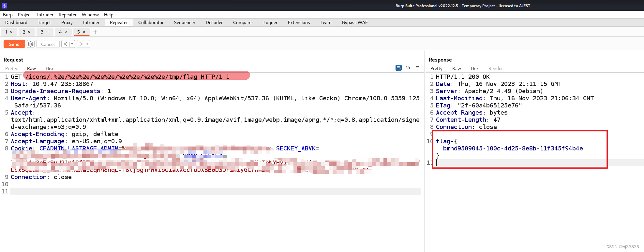
Task: Select Repeater sub-tab 2
Action: [x=24, y=32]
